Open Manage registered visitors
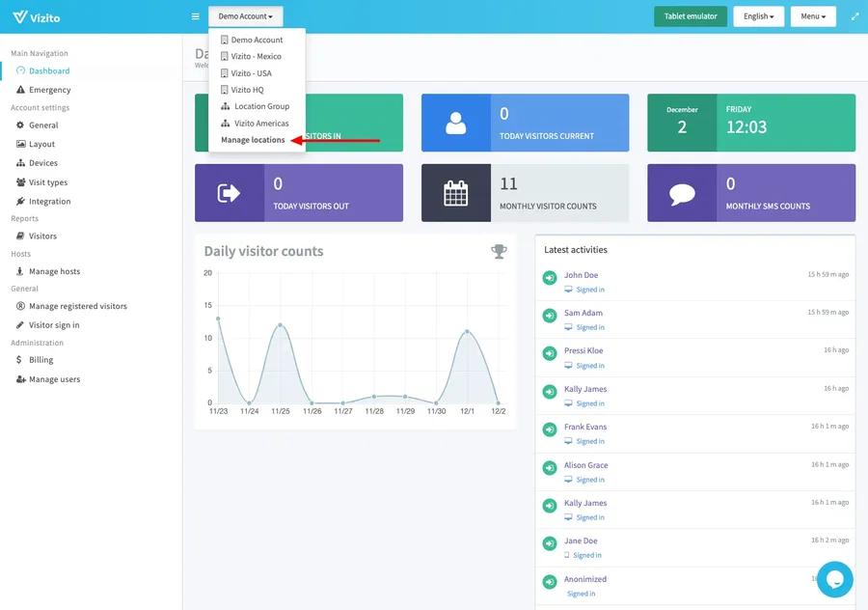 click(x=77, y=306)
